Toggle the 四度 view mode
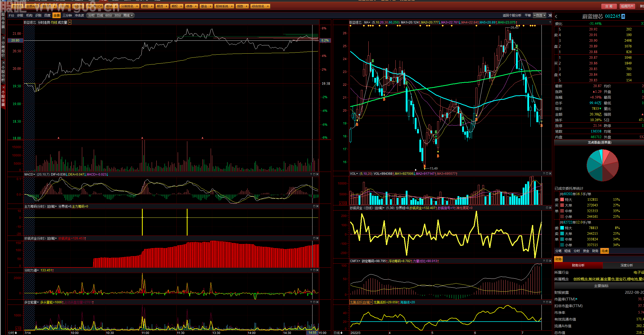 47,15
